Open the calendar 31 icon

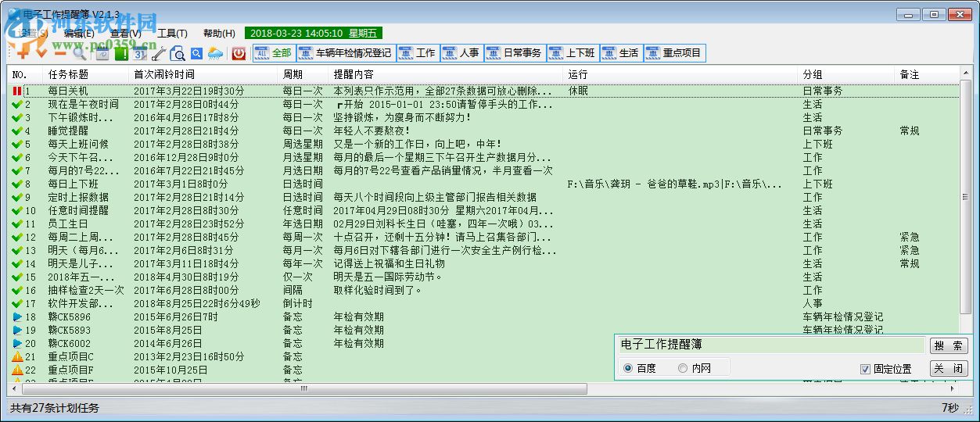click(x=139, y=54)
